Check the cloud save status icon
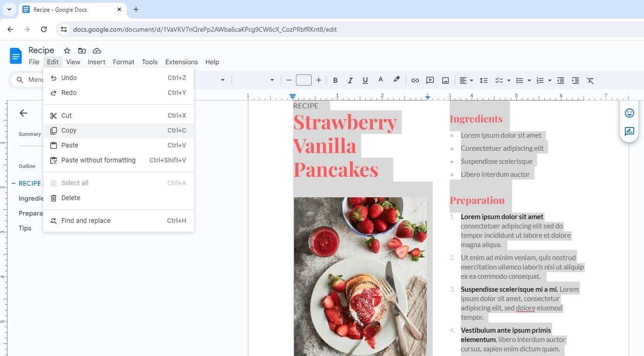This screenshot has width=644, height=356. 97,51
